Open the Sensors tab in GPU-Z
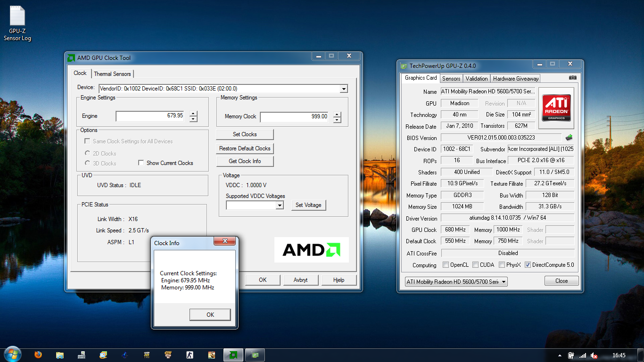The width and height of the screenshot is (644, 362). click(x=451, y=79)
